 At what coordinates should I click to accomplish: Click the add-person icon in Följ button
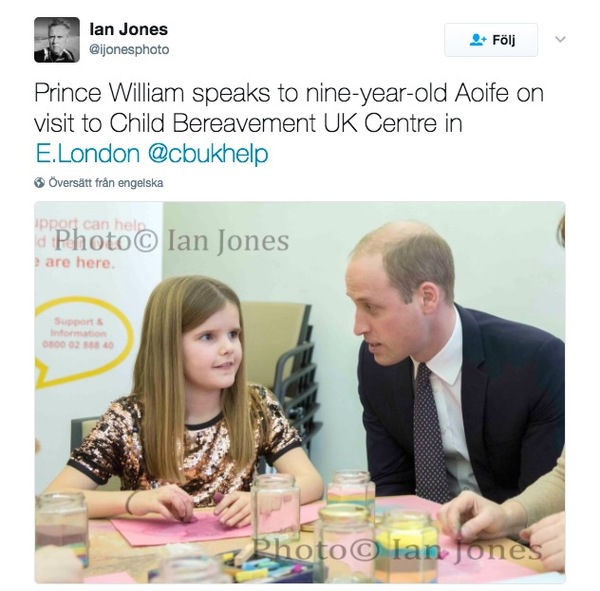pos(478,40)
